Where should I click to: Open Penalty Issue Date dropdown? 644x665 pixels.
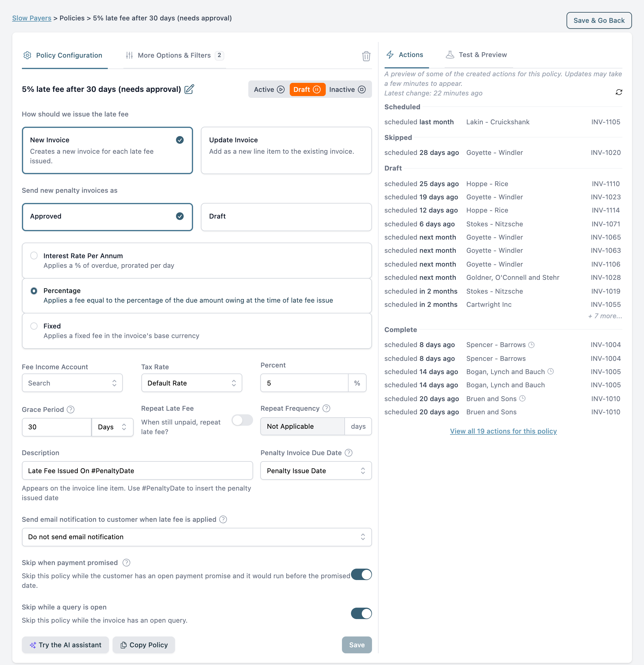pyautogui.click(x=316, y=470)
